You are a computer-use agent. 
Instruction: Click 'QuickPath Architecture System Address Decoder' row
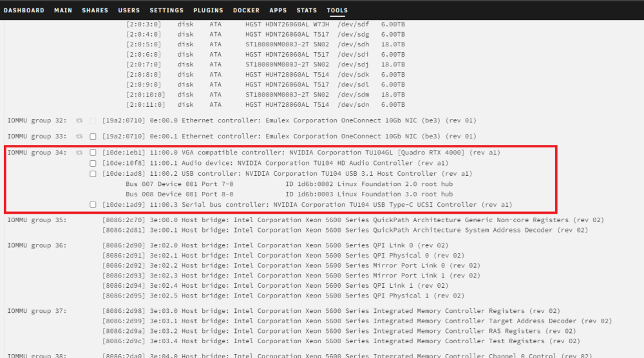345,231
